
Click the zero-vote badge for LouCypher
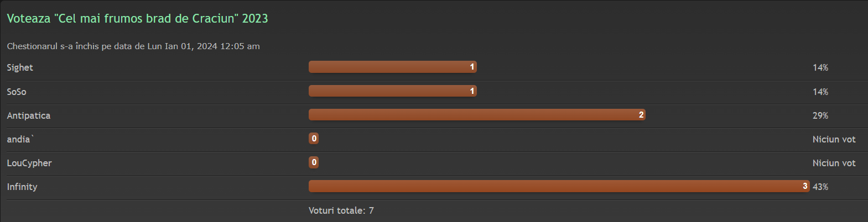coord(314,162)
